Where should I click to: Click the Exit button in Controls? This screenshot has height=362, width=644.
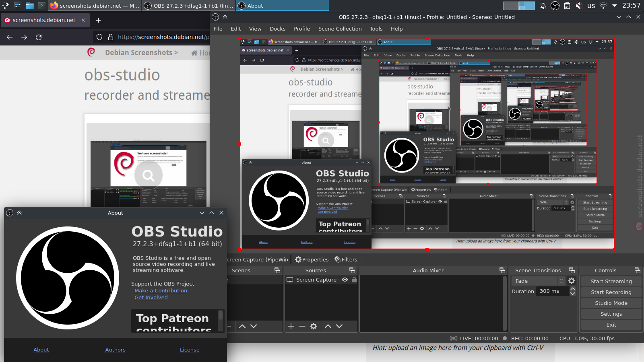click(611, 325)
